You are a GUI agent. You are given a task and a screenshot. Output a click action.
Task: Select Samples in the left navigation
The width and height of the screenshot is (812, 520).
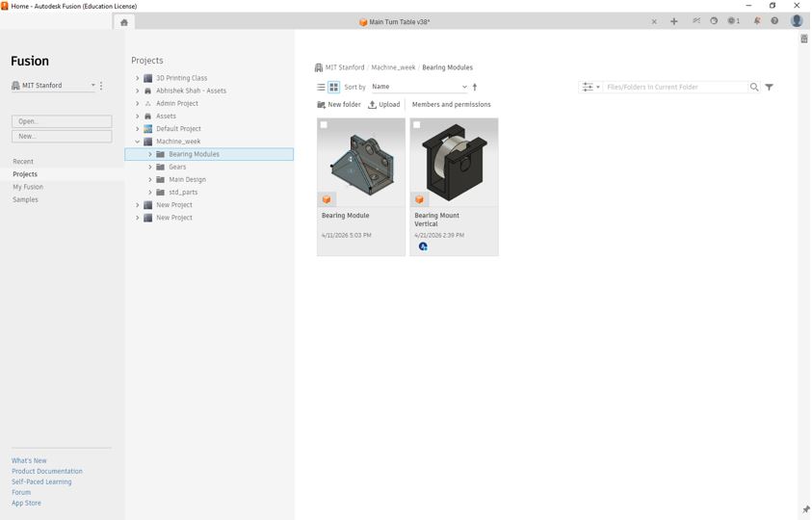[x=25, y=199]
